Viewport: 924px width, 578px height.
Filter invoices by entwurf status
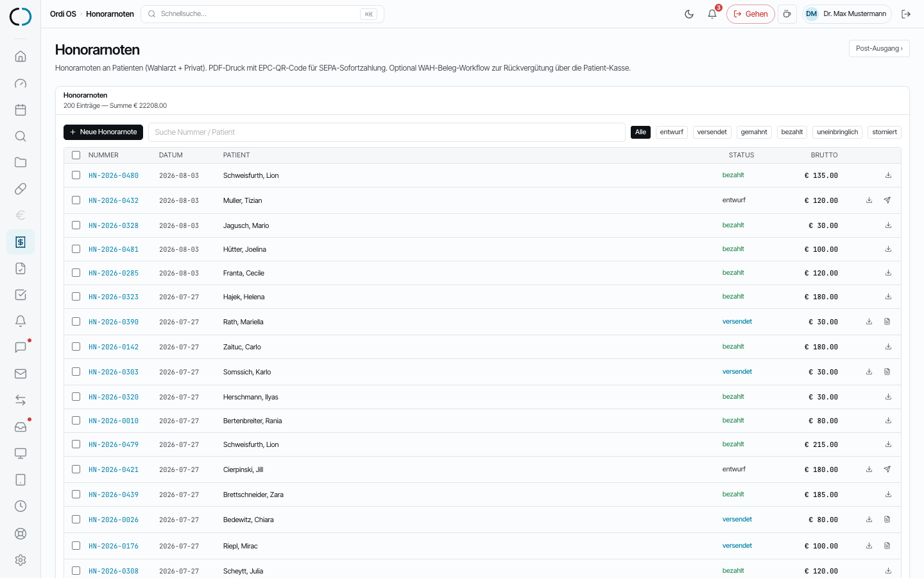pyautogui.click(x=672, y=132)
